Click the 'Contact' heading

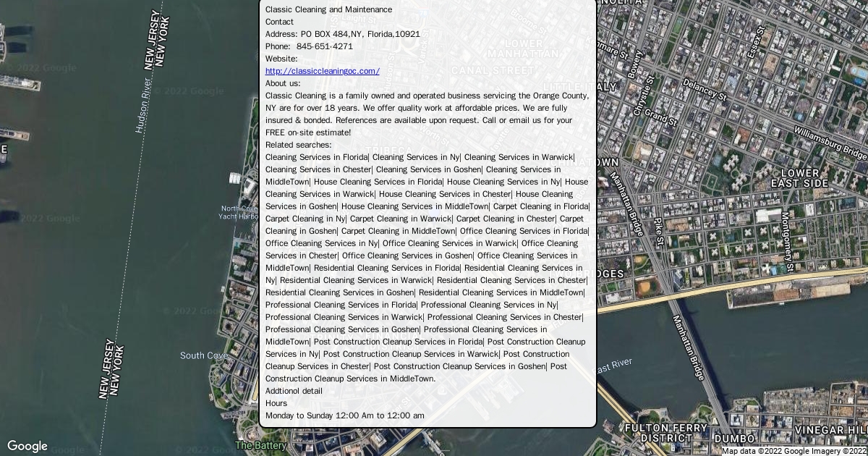pos(279,22)
